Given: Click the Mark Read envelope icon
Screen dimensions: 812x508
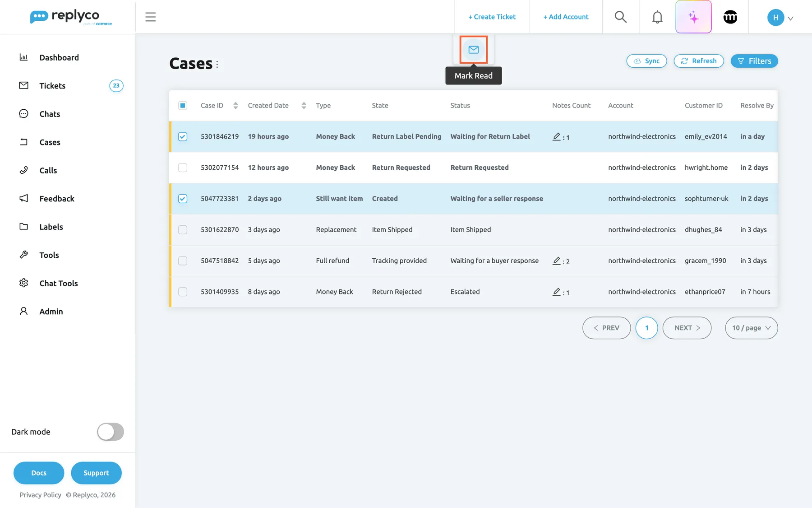Looking at the screenshot, I should (x=473, y=50).
